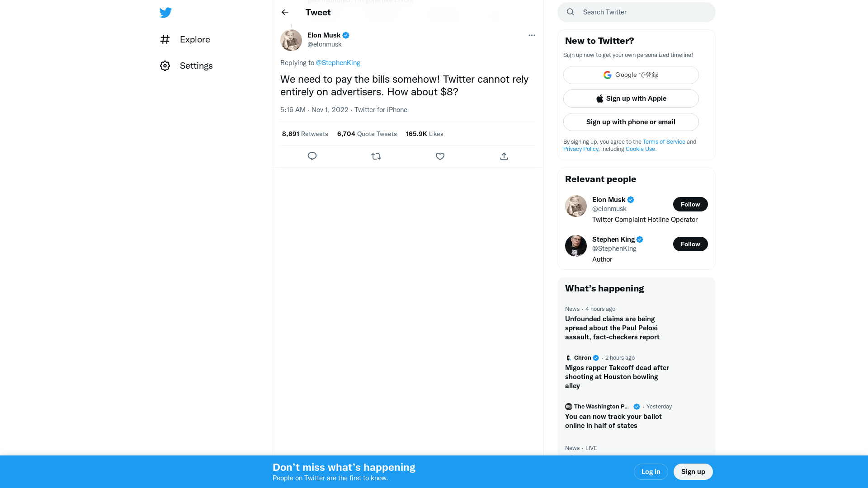
Task: Reply to the tweet using the speech bubble icon
Action: tap(312, 156)
